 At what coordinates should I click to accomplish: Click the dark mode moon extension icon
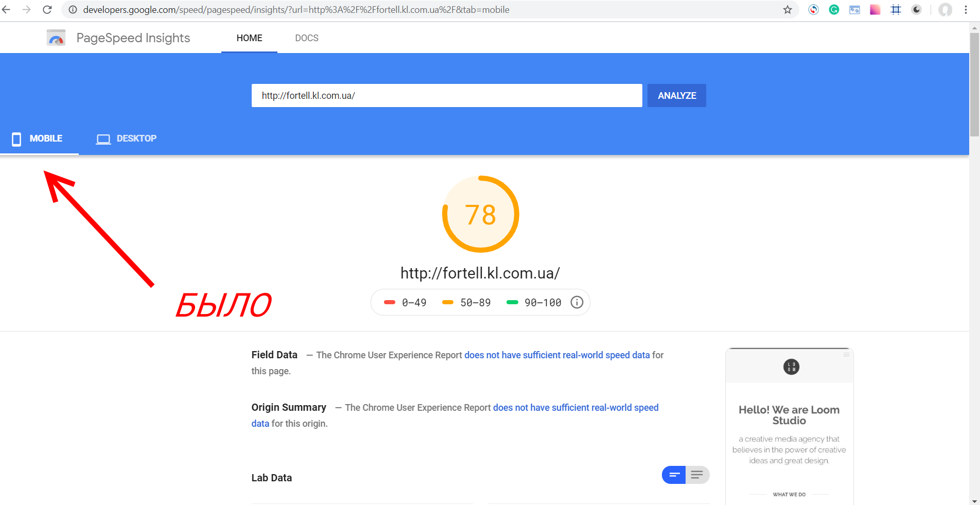[x=916, y=10]
